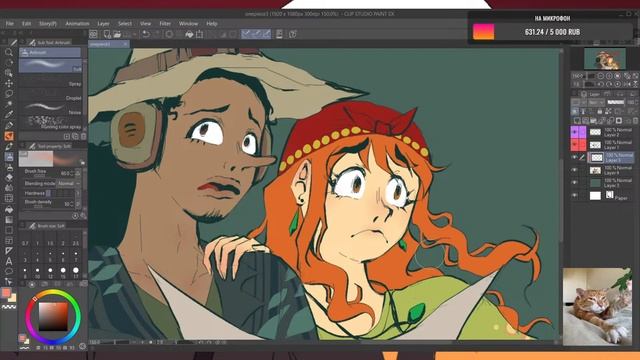Toggle visibility of red Layer 1
This screenshot has width=640, height=360.
click(575, 144)
